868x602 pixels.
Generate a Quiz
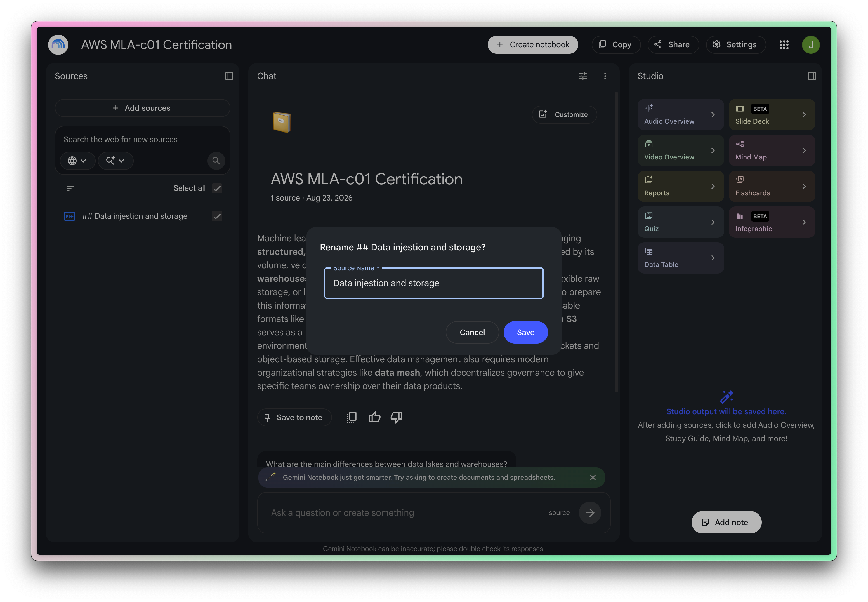(680, 222)
